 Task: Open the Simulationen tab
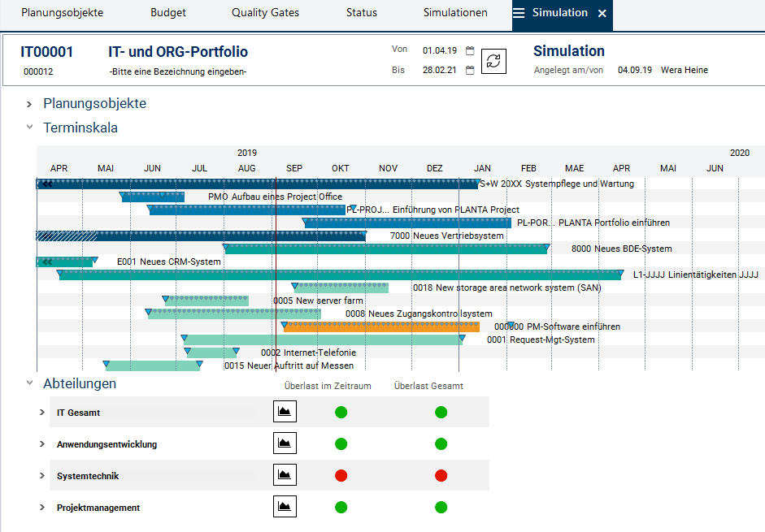click(455, 13)
